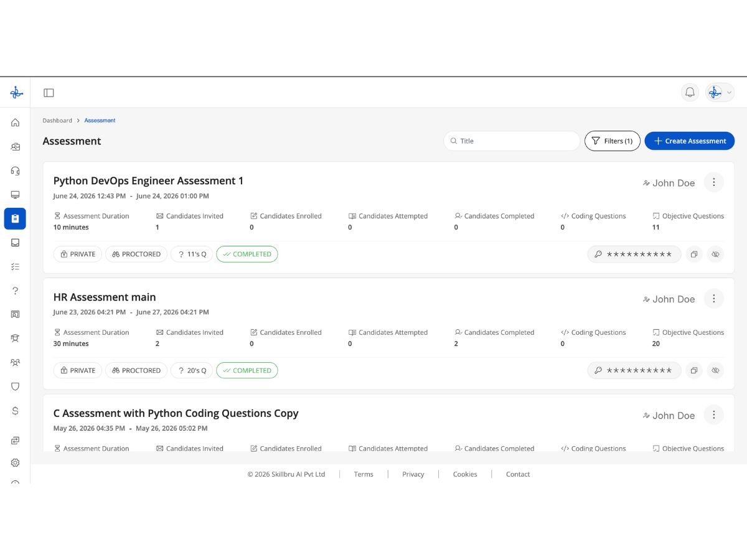The image size is (747, 560).
Task: Click PRIVATE tag on HR Assessment main
Action: coord(78,370)
